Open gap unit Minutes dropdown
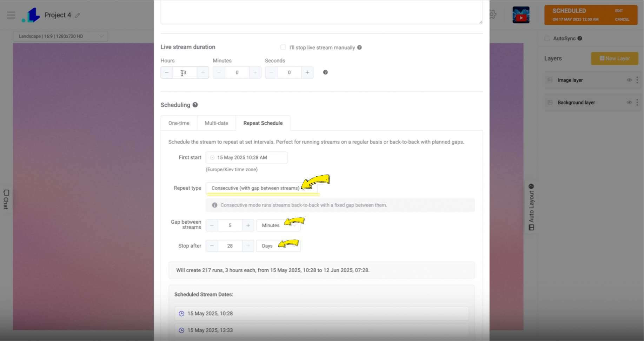 pos(278,225)
